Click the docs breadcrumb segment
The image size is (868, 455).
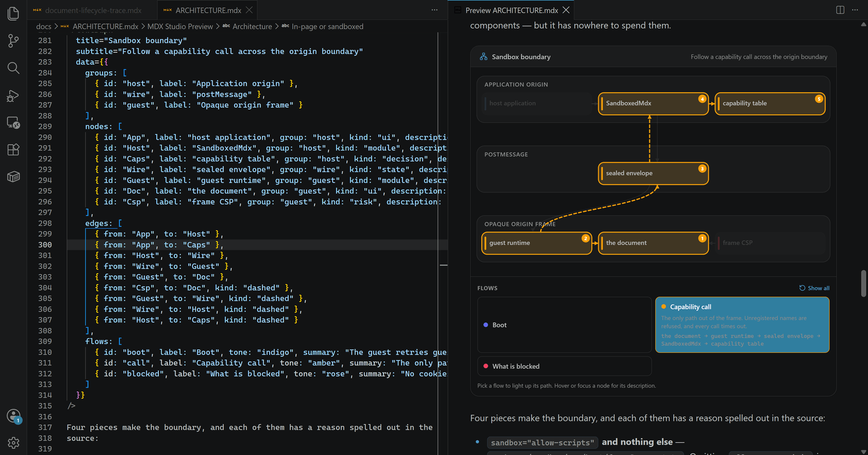(43, 26)
